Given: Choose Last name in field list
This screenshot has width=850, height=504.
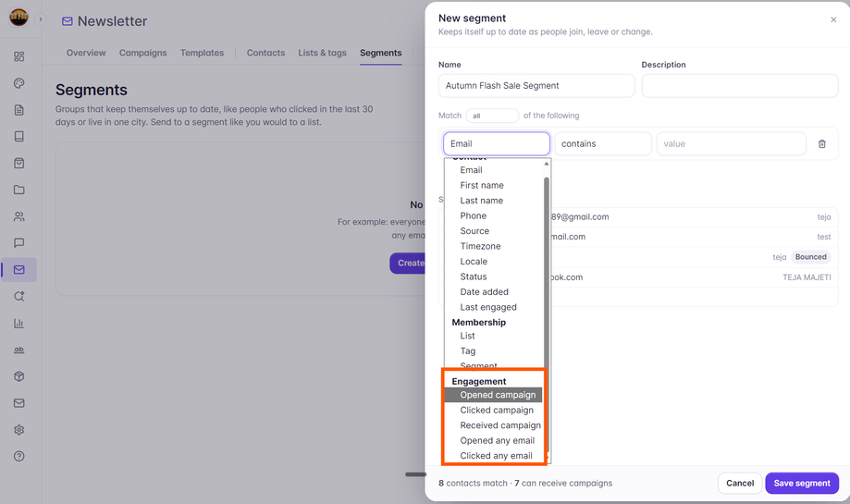Looking at the screenshot, I should pos(493,201).
